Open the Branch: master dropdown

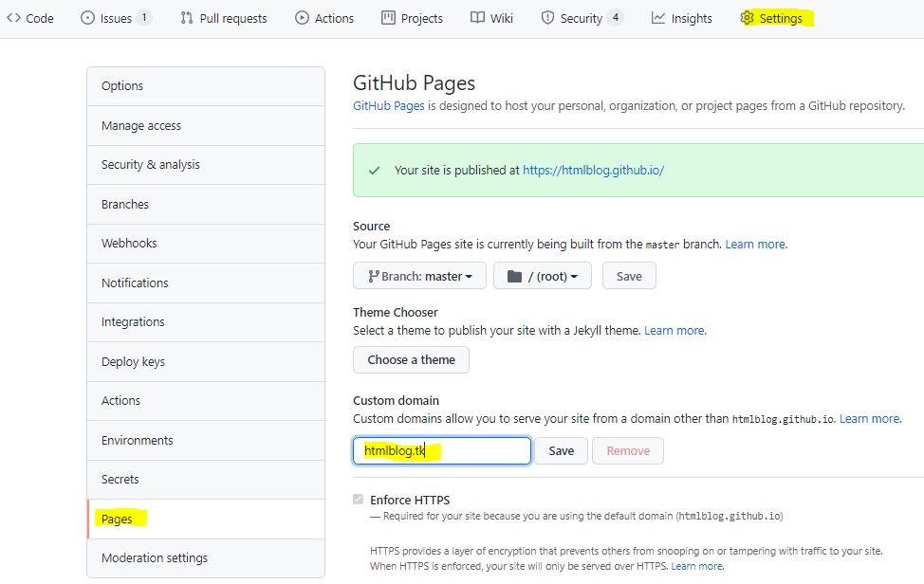419,275
